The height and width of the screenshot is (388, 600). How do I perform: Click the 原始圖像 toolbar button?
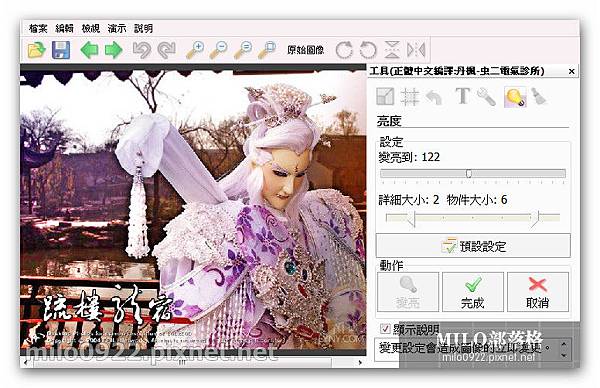305,50
